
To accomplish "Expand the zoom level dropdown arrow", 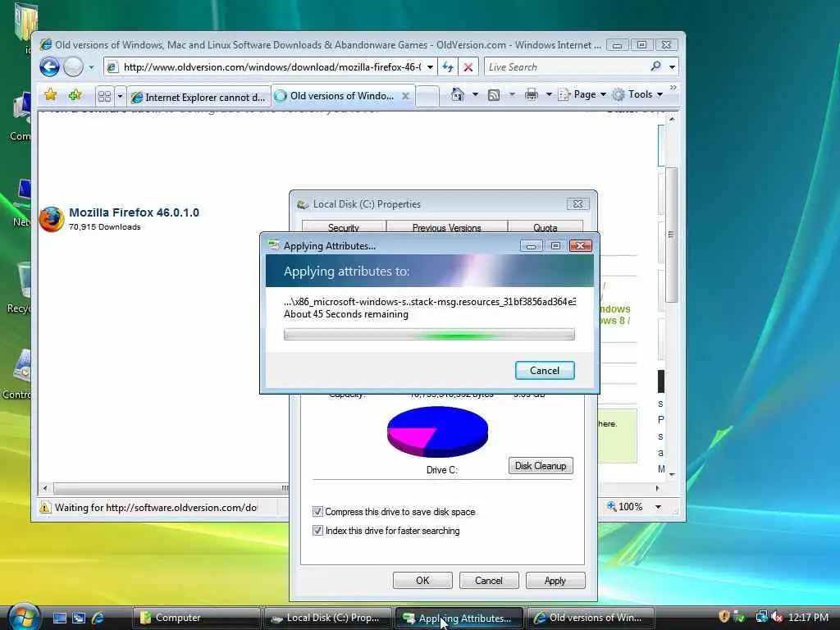I will click(659, 506).
